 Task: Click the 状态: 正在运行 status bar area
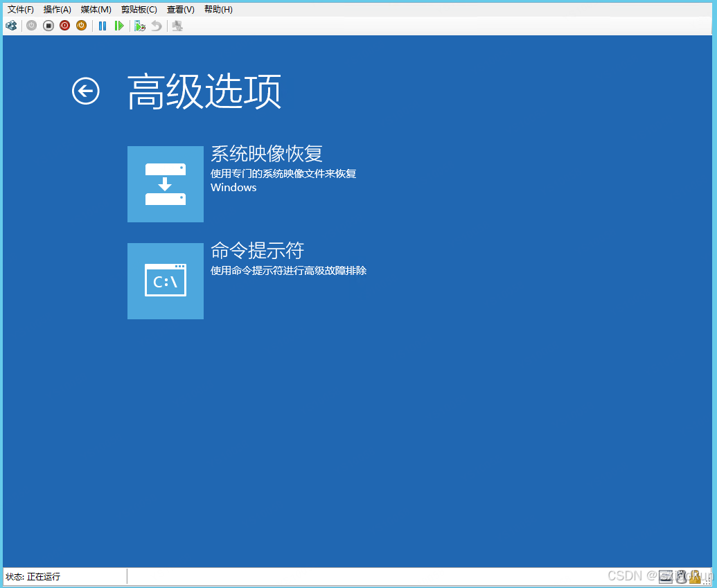pos(35,576)
